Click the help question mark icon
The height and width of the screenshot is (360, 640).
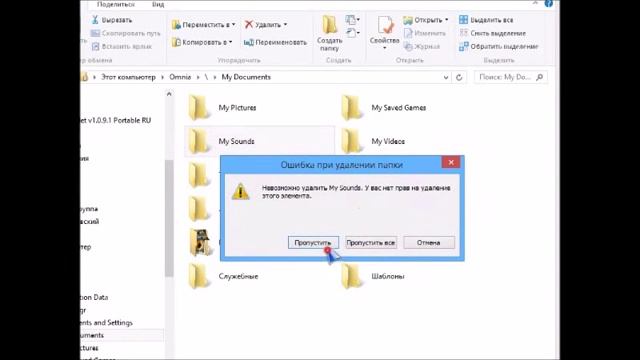click(549, 3)
